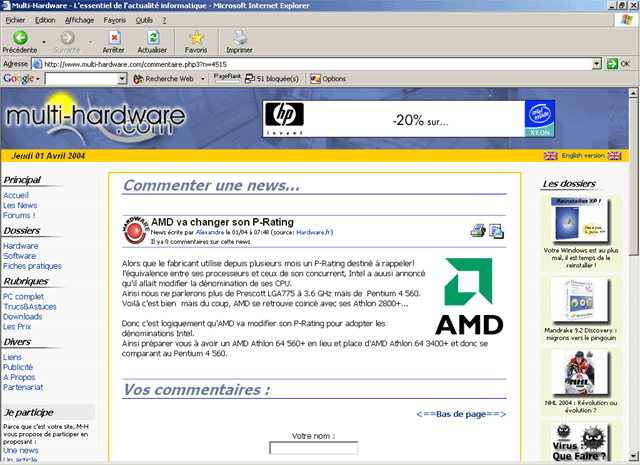
Task: Open the Partenariat link
Action: (x=23, y=387)
